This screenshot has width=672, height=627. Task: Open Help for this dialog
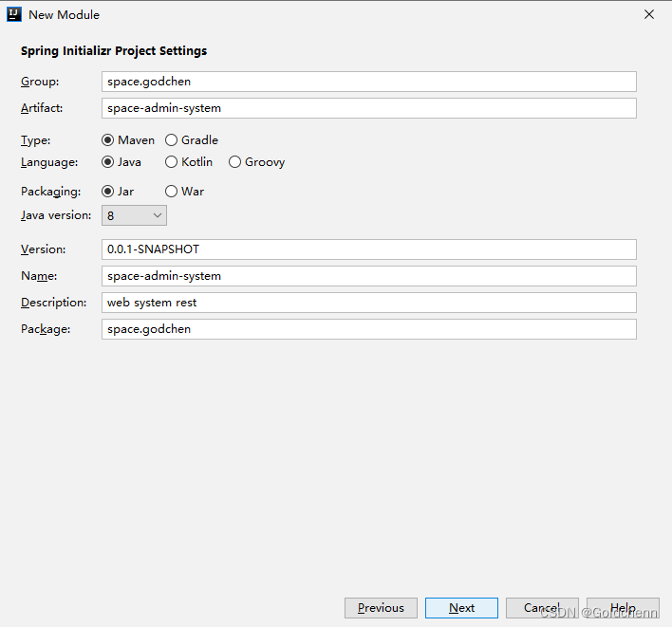coord(623,608)
